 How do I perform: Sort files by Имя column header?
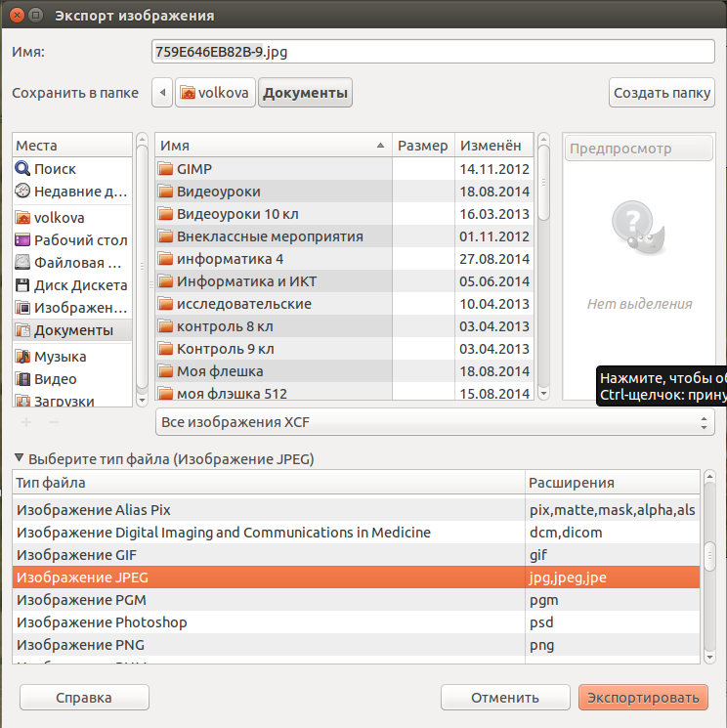click(272, 146)
